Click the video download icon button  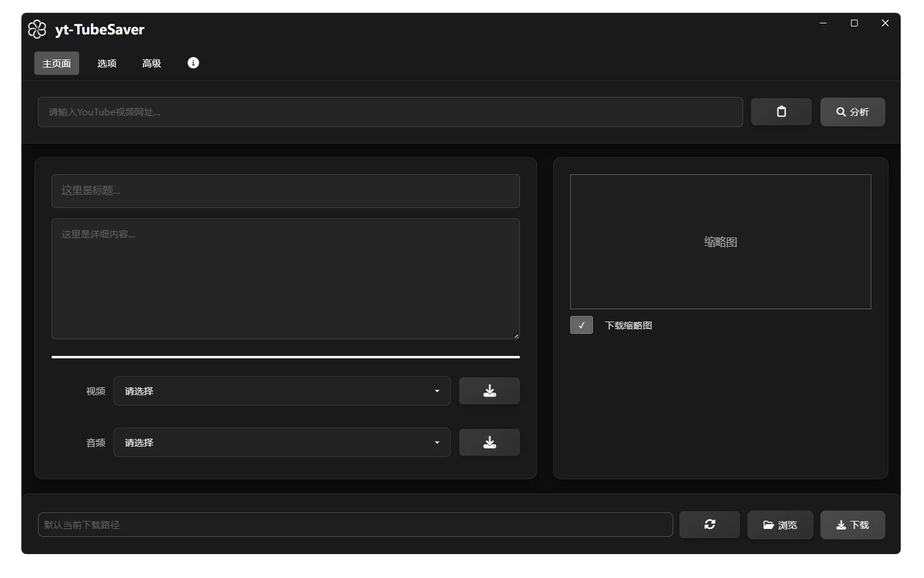(x=489, y=391)
